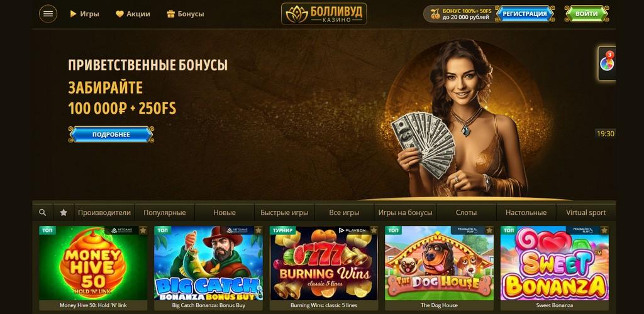644x314 pixels.
Task: Open Big Catch Bonanza game thumbnail
Action: (x=208, y=263)
